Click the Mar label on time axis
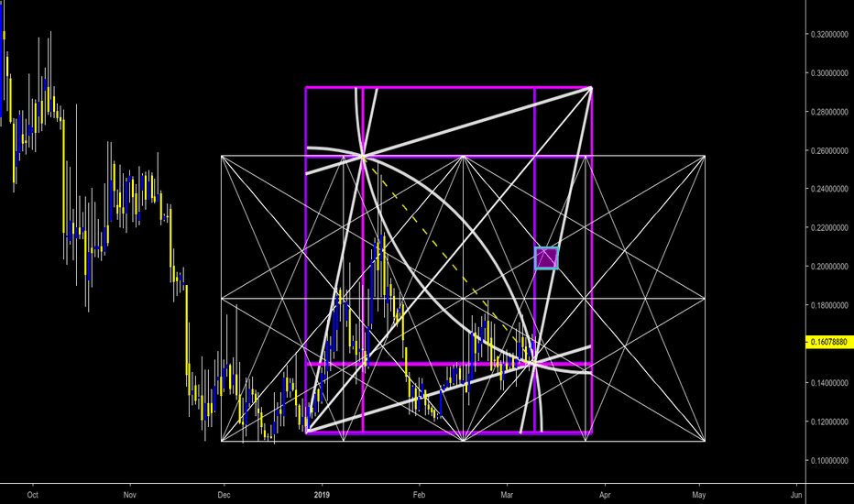 tap(507, 495)
